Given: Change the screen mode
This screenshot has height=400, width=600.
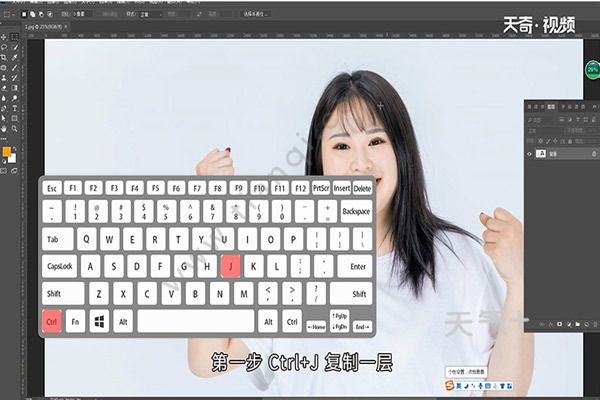Looking at the screenshot, I should click(x=14, y=171).
